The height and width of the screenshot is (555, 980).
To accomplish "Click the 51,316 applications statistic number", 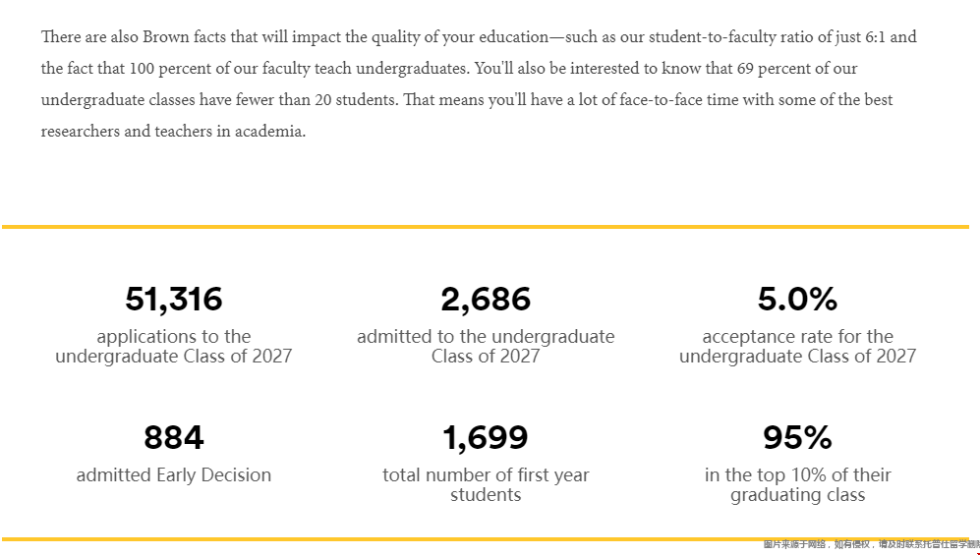I will 174,299.
